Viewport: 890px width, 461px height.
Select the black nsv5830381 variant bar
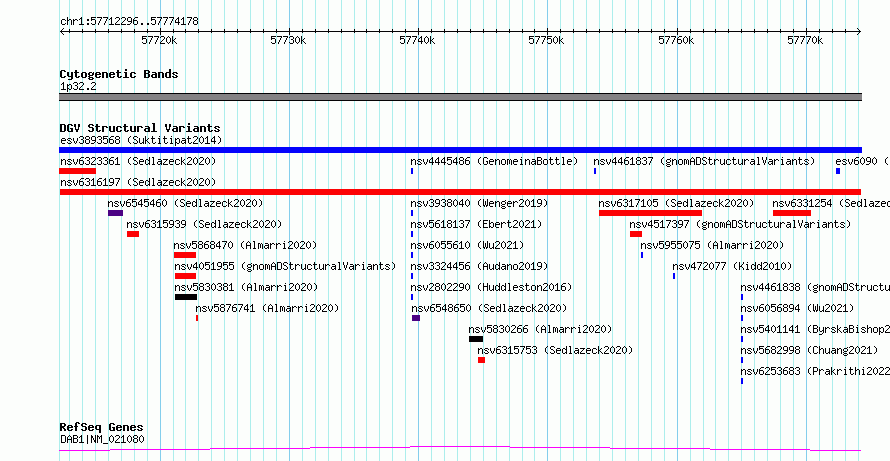click(x=186, y=297)
